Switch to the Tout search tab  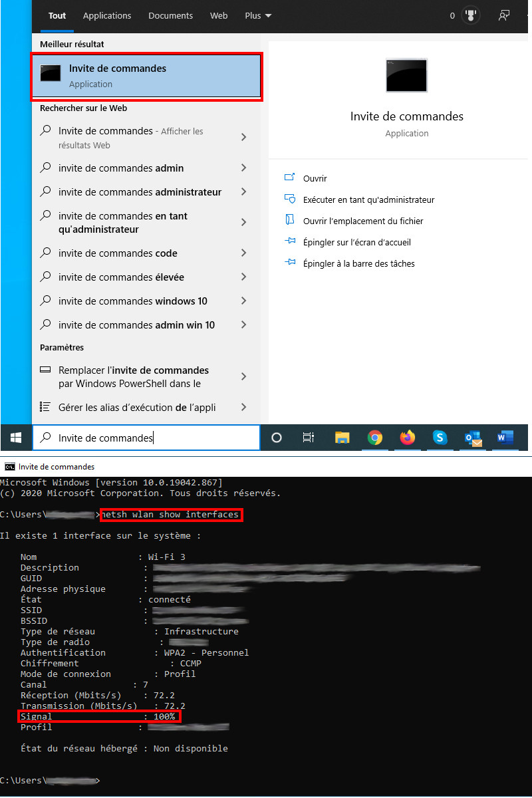pos(57,15)
